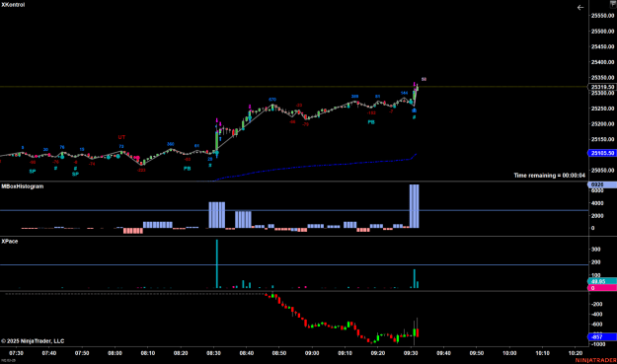
Task: Click the 670 swing label on chart
Action: 272,100
